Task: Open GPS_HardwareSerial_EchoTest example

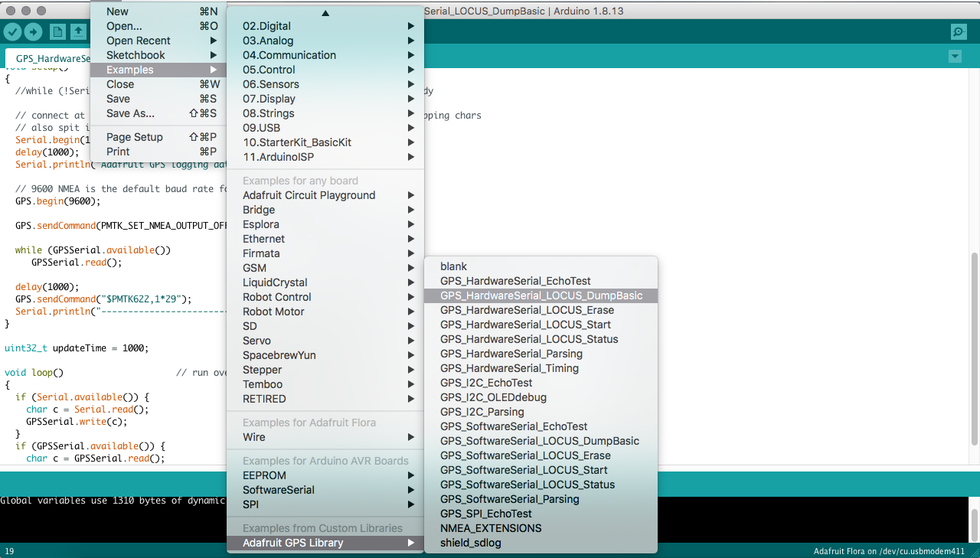Action: (x=541, y=281)
